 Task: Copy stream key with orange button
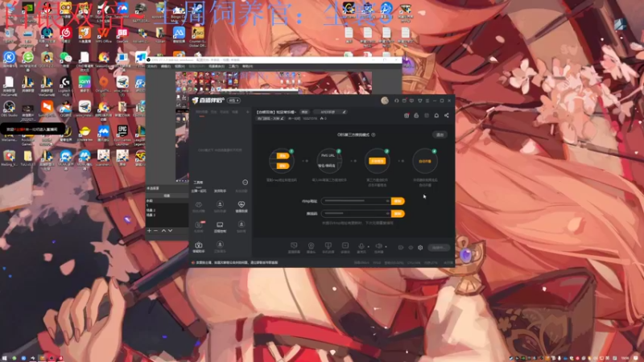click(x=398, y=213)
